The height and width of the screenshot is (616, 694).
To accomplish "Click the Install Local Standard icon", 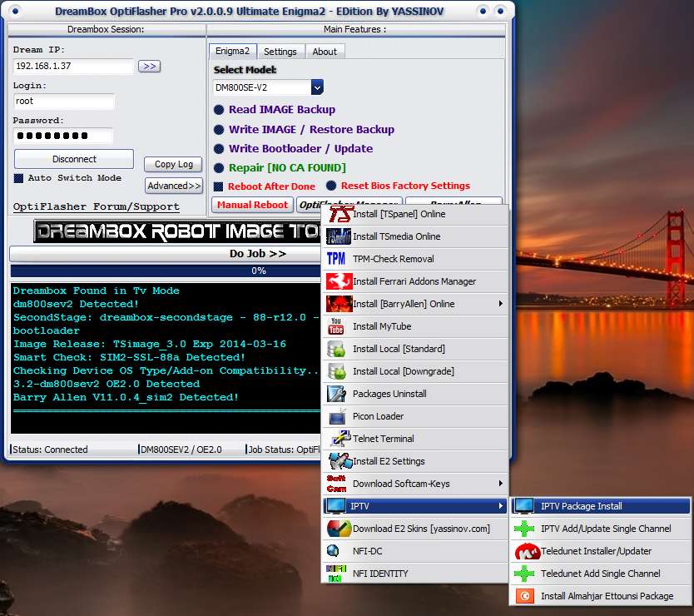I will (336, 349).
